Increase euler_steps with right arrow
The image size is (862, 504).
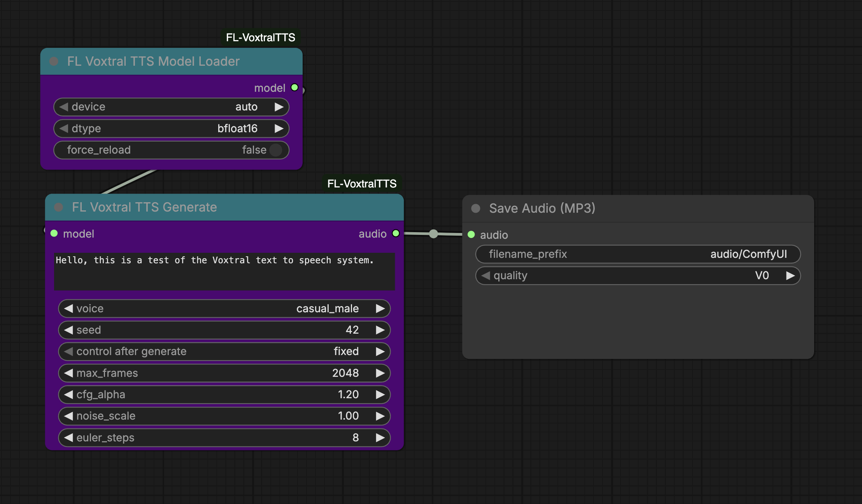click(380, 437)
